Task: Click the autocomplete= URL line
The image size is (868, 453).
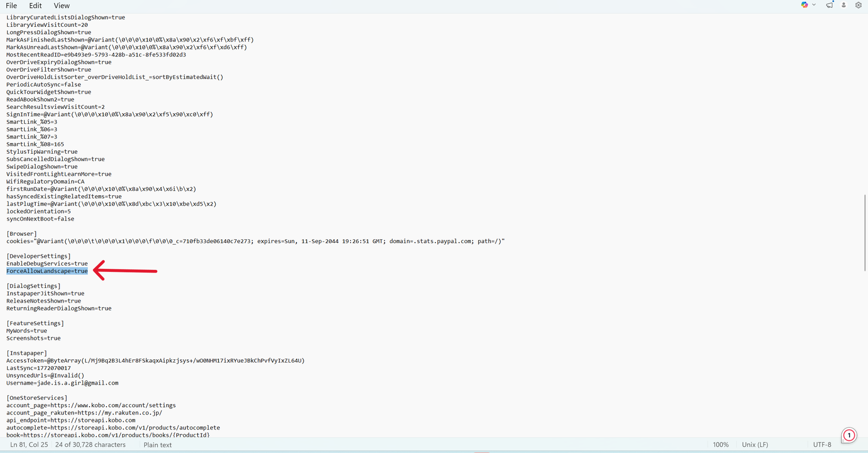Action: click(113, 428)
